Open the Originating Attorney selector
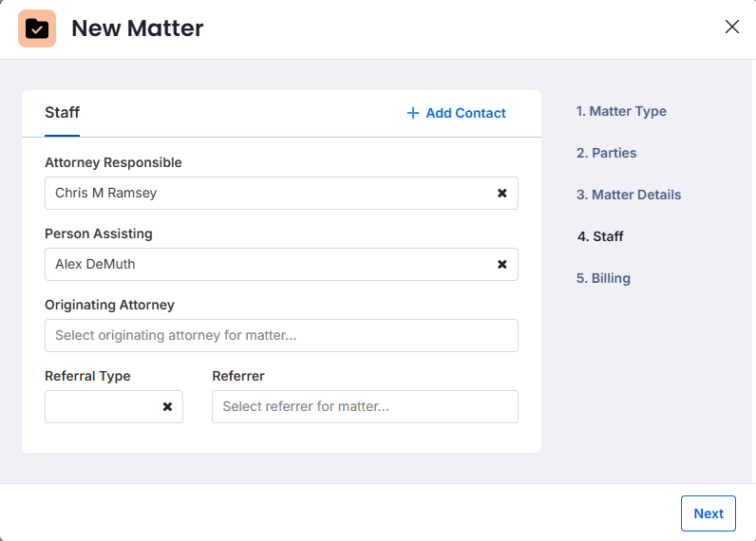This screenshot has width=756, height=541. (x=281, y=335)
